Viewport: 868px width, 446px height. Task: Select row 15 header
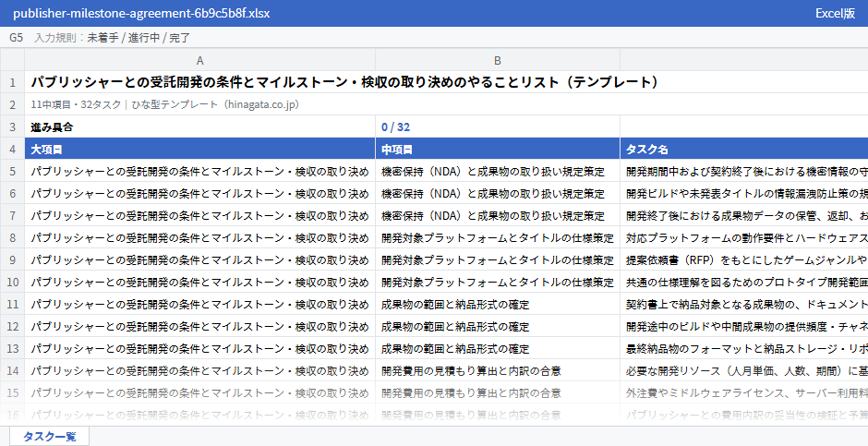12,392
